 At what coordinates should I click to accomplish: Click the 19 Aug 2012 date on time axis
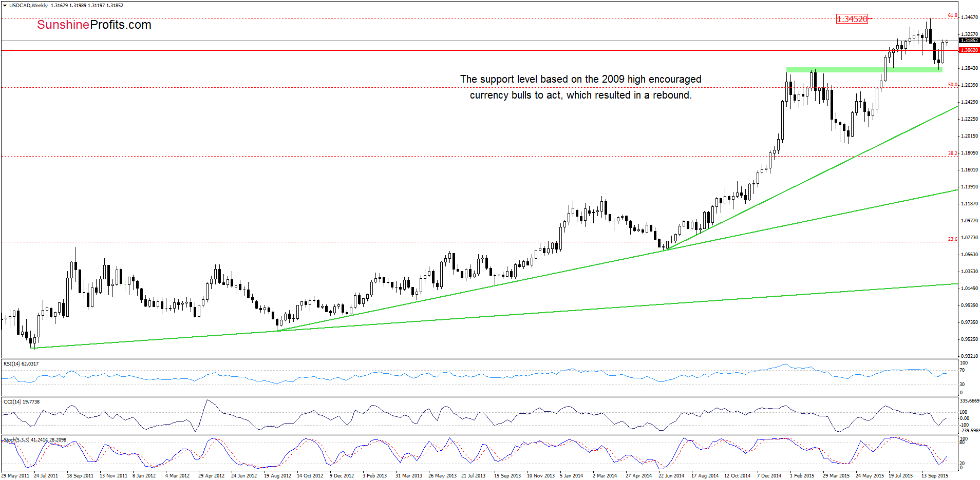pyautogui.click(x=277, y=475)
